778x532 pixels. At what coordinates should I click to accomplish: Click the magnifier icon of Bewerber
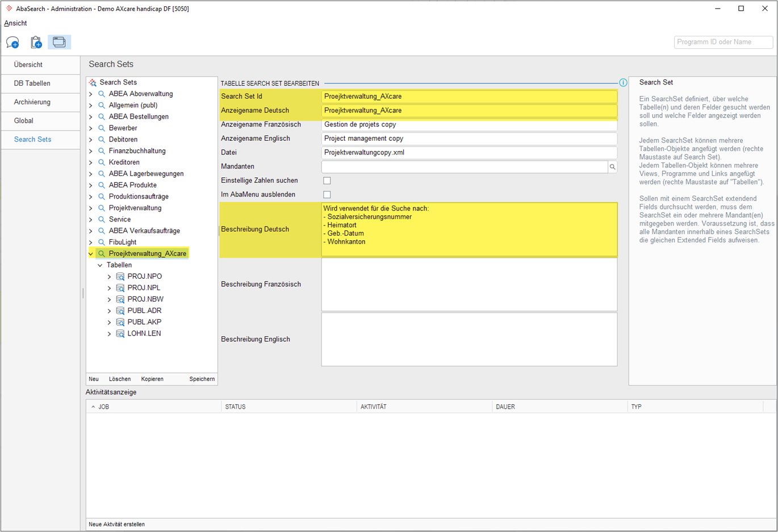coord(102,128)
